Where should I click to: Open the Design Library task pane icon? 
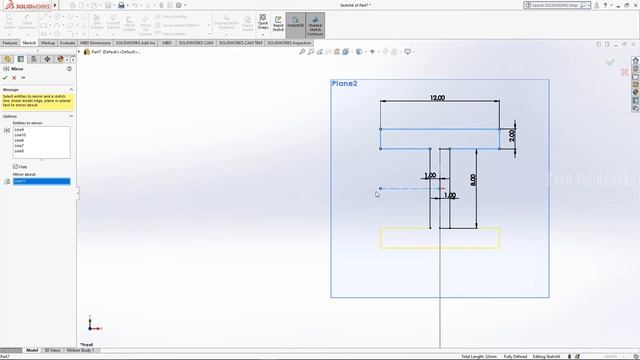pyautogui.click(x=636, y=68)
